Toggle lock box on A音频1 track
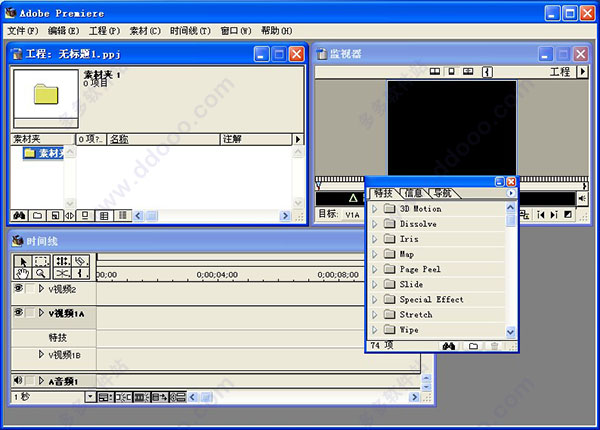The image size is (600, 430). click(x=30, y=381)
